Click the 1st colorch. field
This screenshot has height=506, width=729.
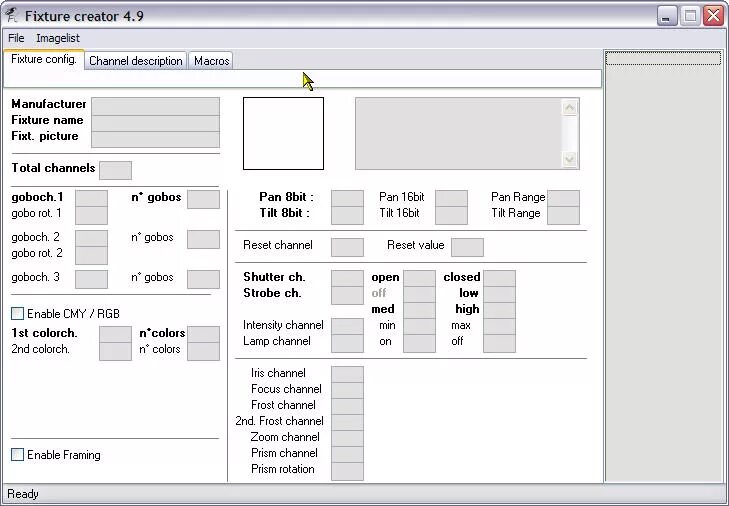coord(115,335)
